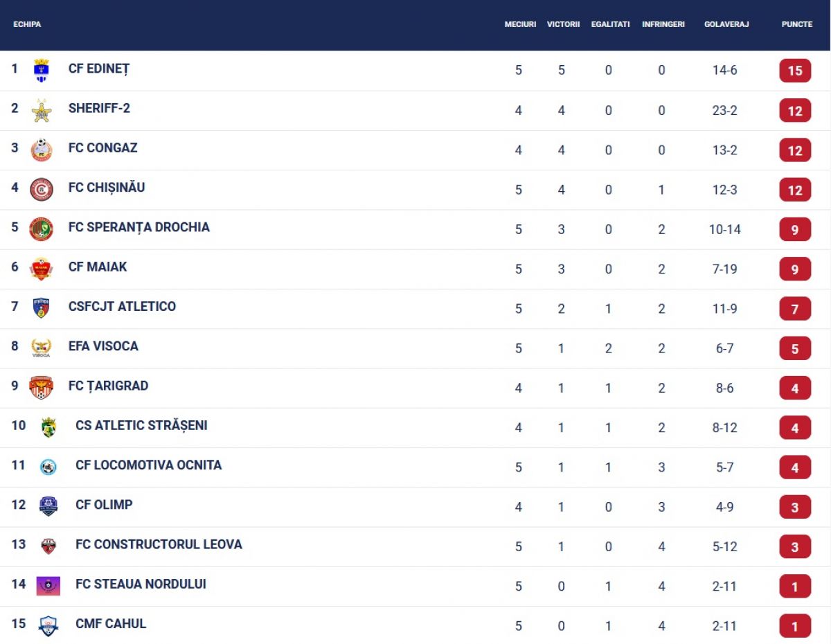Open CF Locomotiva Ocnita team page
Viewport: 831px width, 644px height.
(149, 465)
